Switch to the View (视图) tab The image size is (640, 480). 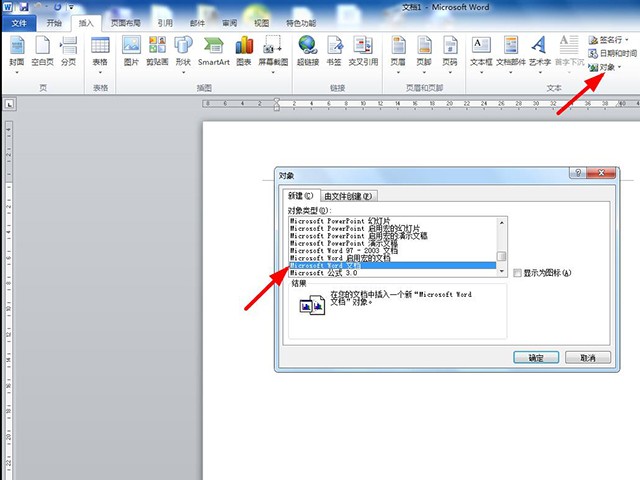click(x=262, y=23)
